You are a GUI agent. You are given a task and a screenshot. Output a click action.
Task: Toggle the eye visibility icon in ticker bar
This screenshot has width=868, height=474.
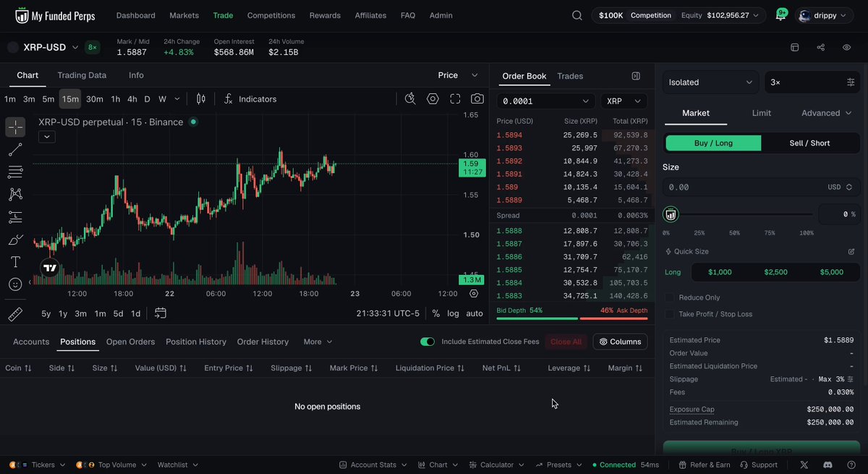click(847, 48)
